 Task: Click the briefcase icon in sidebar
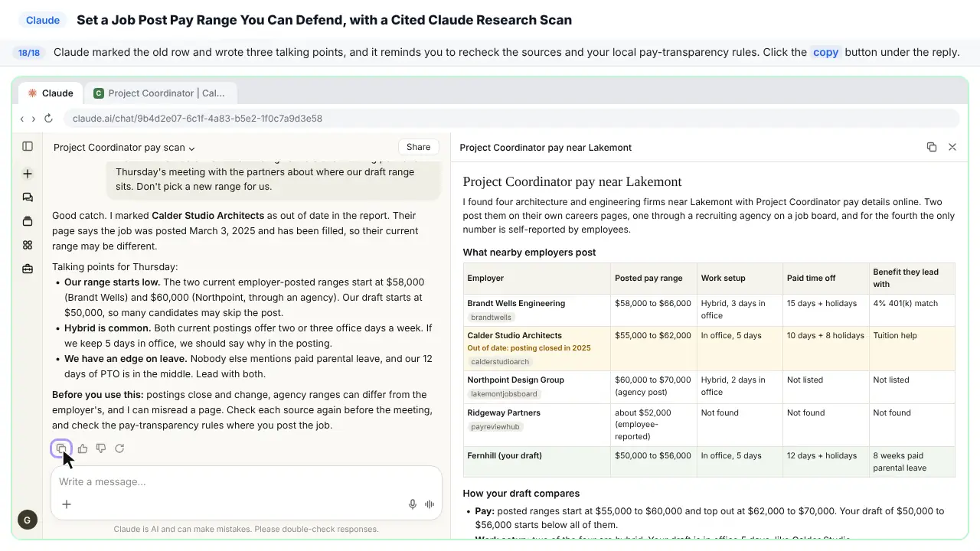coord(28,269)
